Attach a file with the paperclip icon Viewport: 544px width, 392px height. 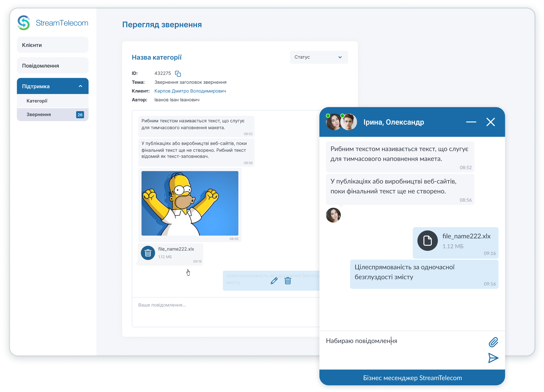point(493,342)
